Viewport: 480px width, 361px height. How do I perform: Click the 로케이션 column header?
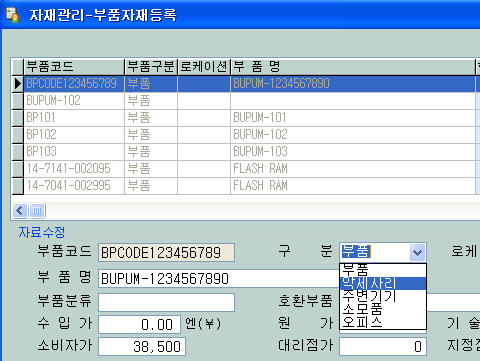coord(204,67)
